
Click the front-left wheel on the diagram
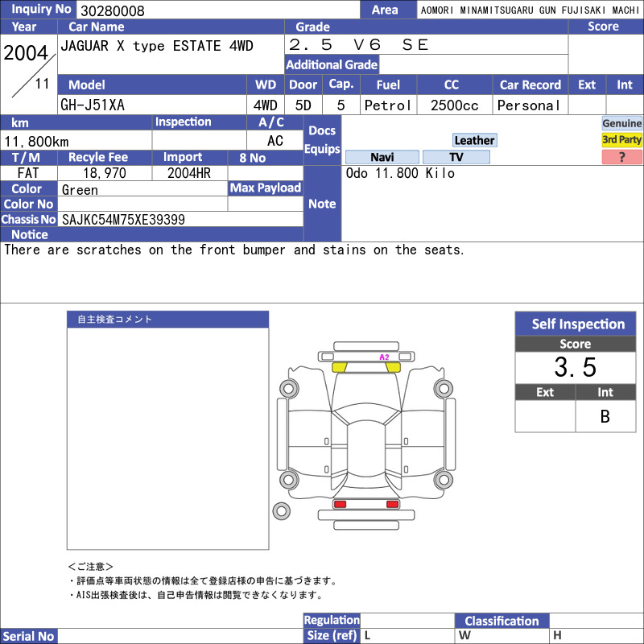(289, 389)
